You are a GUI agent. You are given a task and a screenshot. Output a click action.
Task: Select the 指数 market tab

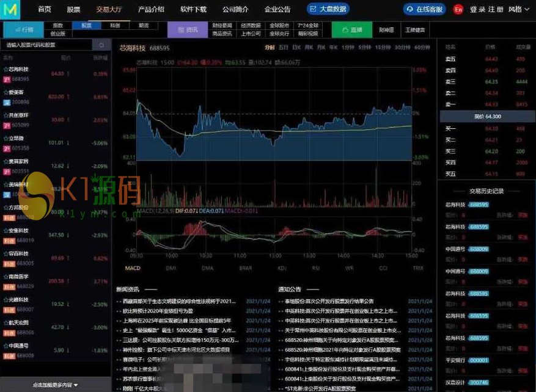(58, 25)
